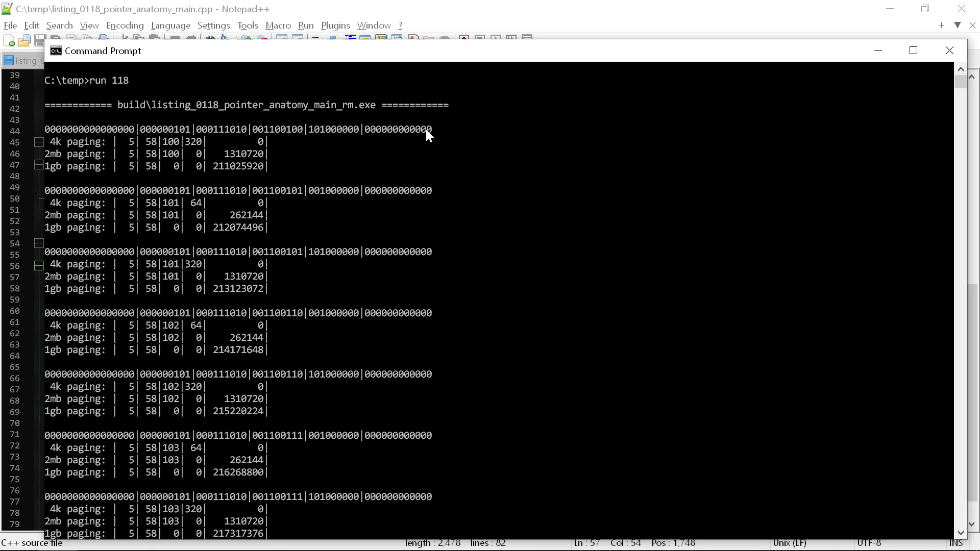Click the Notepad++ app icon in the title bar
Screen dimensions: 980x551
pyautogui.click(x=7, y=9)
